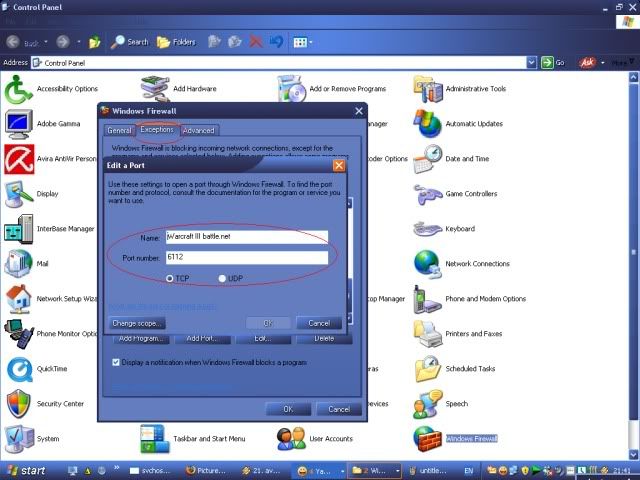Open Network Connections icon
The height and width of the screenshot is (480, 640).
click(428, 264)
